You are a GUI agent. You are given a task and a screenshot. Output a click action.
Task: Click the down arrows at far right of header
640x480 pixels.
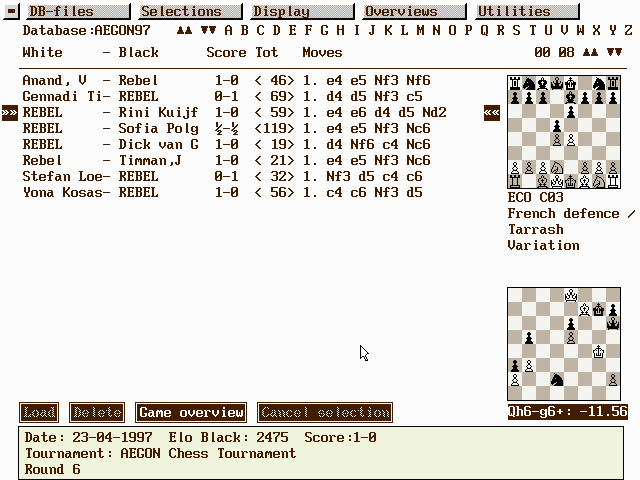point(614,52)
